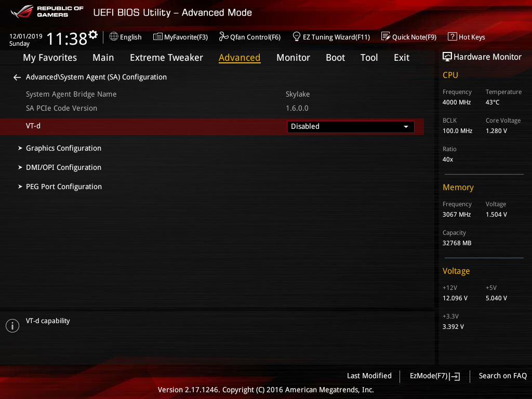Switch to the Tool tab
Screen dimensions: 532x399
[369, 58]
